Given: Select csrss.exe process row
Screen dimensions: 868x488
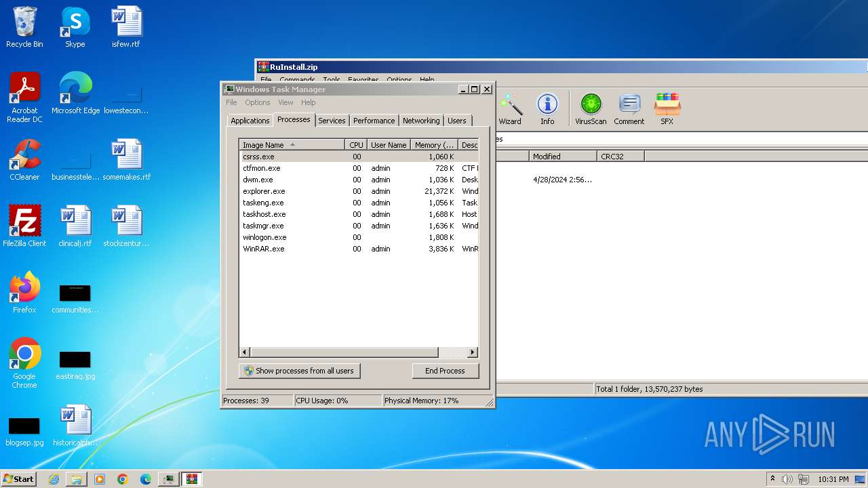Looking at the screenshot, I should coord(359,157).
